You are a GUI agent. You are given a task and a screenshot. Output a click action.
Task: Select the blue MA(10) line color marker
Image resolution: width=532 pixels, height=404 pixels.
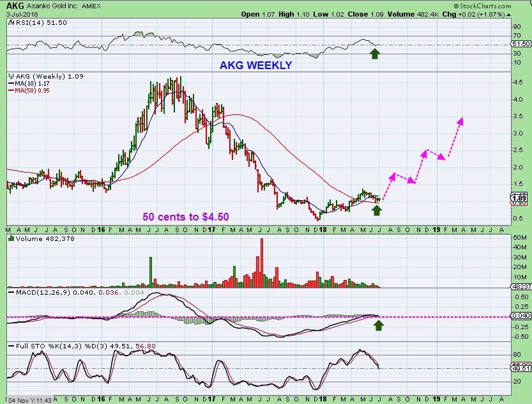coord(11,84)
